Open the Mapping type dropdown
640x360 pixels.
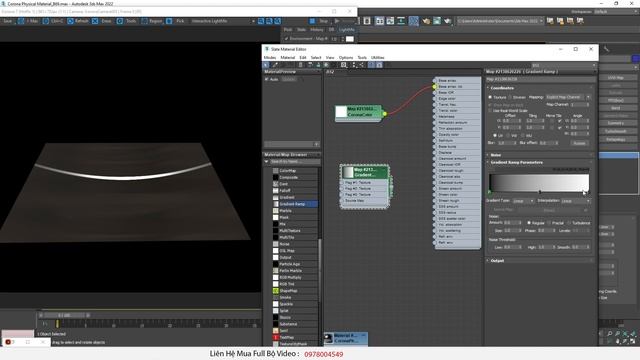tap(568, 97)
